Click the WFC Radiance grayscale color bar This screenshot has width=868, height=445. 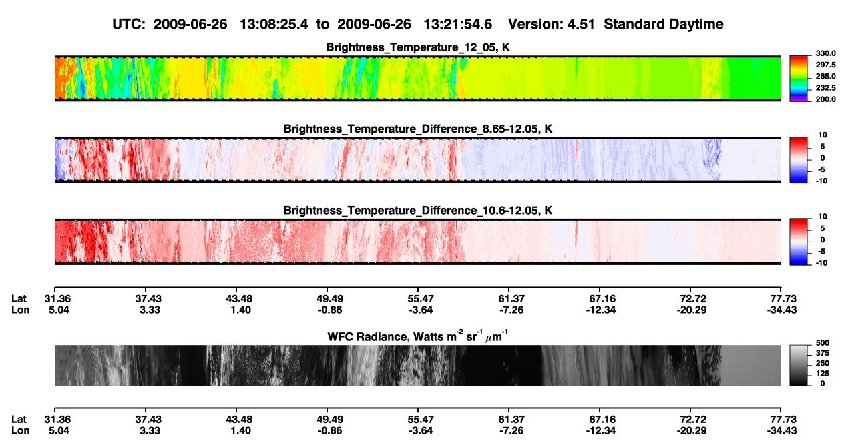click(799, 365)
